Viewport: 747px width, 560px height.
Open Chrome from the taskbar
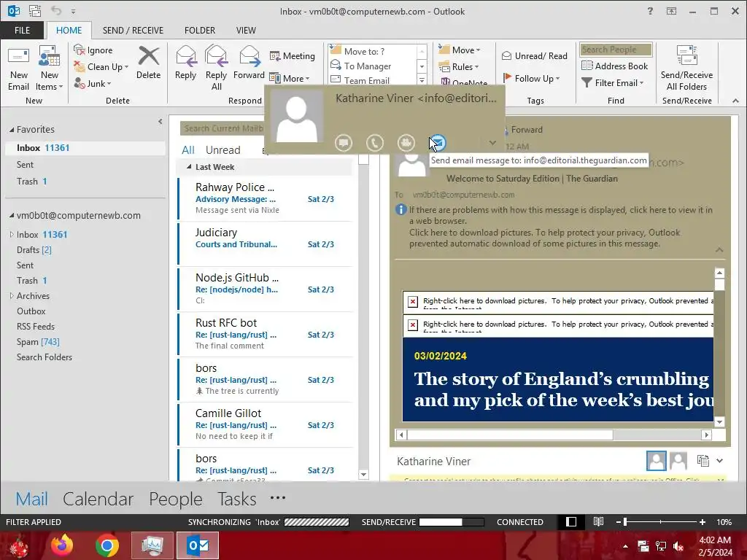click(107, 545)
